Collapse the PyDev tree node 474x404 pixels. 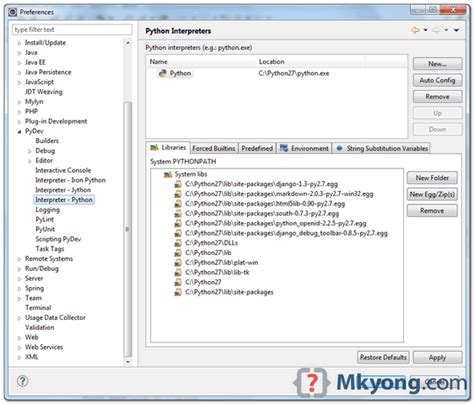click(x=19, y=131)
